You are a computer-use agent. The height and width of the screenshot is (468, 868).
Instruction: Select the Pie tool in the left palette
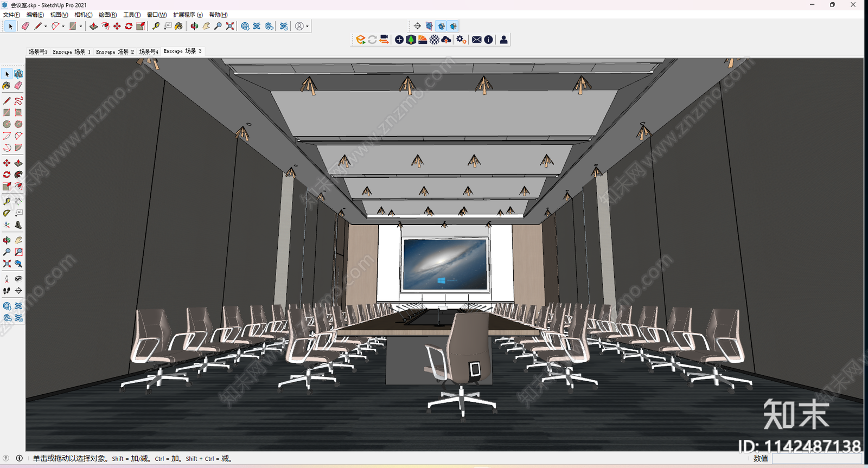coord(18,148)
